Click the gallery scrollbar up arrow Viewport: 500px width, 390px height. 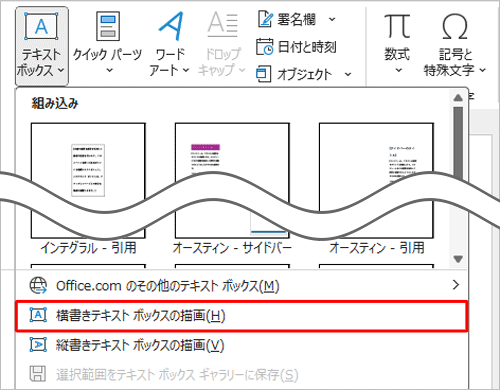coord(458,98)
